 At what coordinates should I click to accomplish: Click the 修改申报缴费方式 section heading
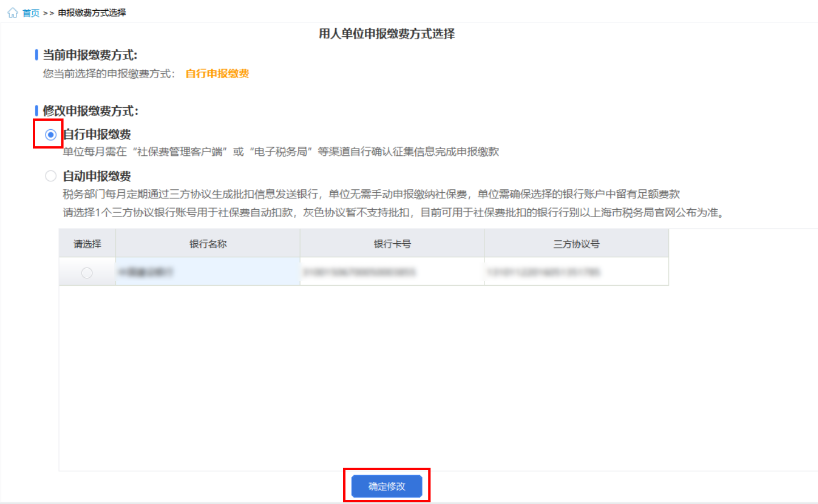point(90,111)
